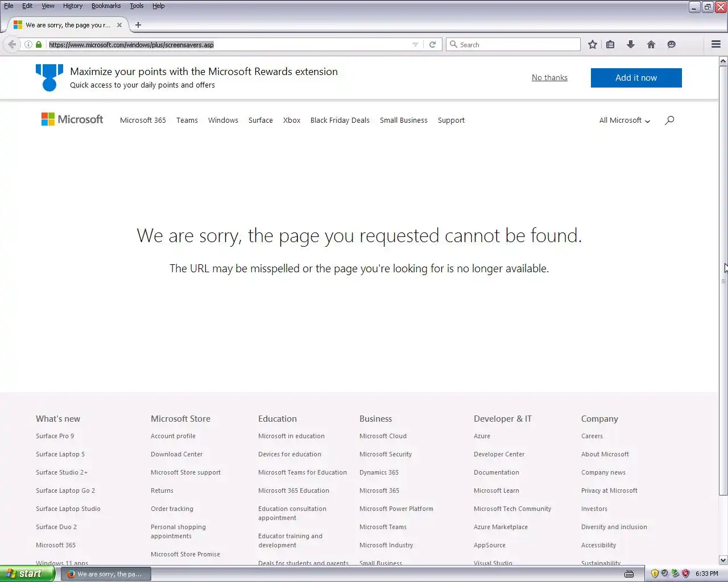The height and width of the screenshot is (582, 728).
Task: Bookmark this page with the star icon
Action: [x=593, y=44]
